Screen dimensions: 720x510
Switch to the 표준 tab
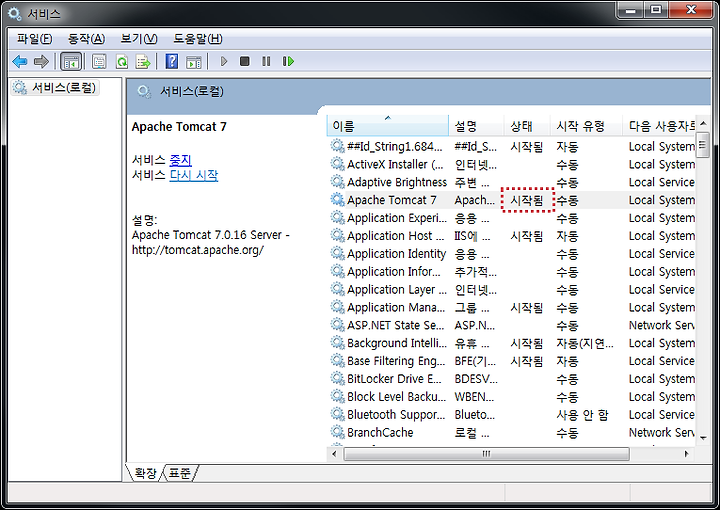coord(180,473)
